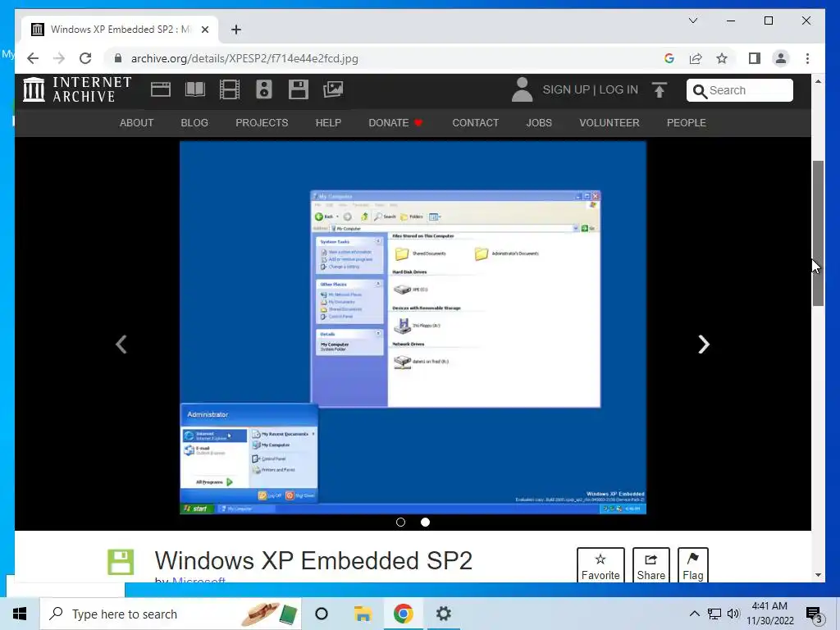Click the volume speaker tray icon

tap(733, 614)
